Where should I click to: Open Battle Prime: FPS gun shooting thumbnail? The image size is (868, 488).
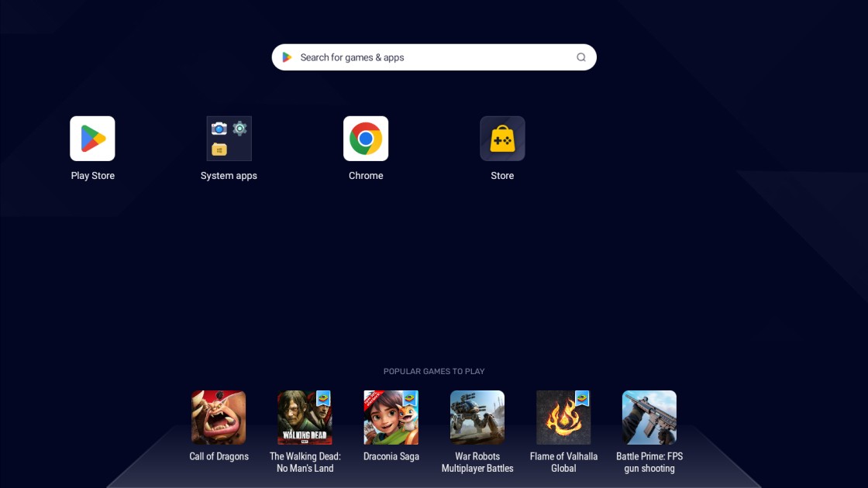click(649, 418)
